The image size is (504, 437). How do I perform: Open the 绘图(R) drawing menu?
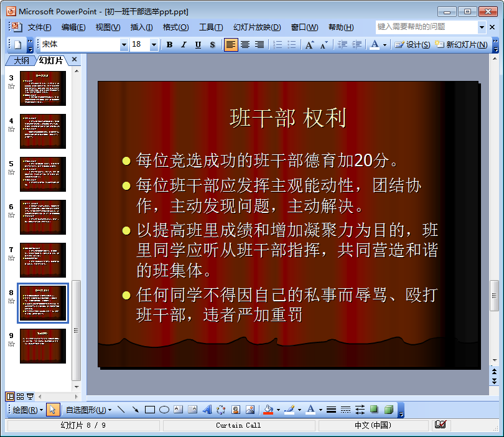tap(27, 410)
